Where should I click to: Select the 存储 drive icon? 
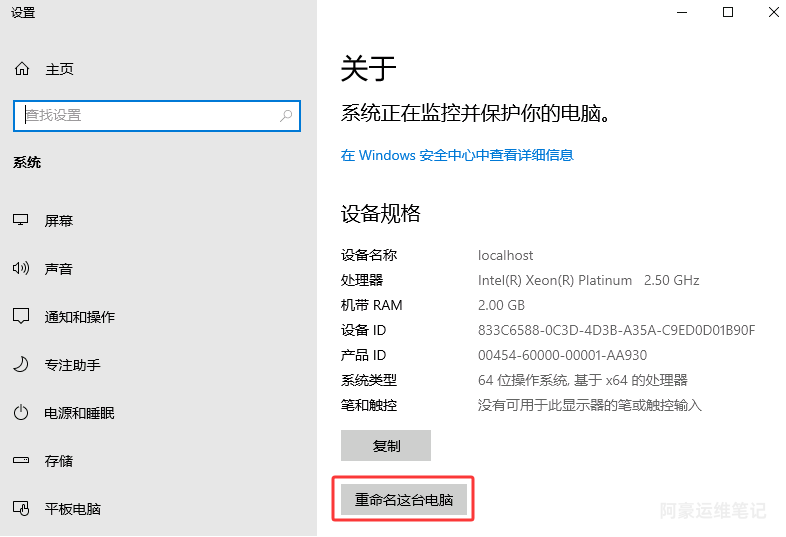point(21,460)
